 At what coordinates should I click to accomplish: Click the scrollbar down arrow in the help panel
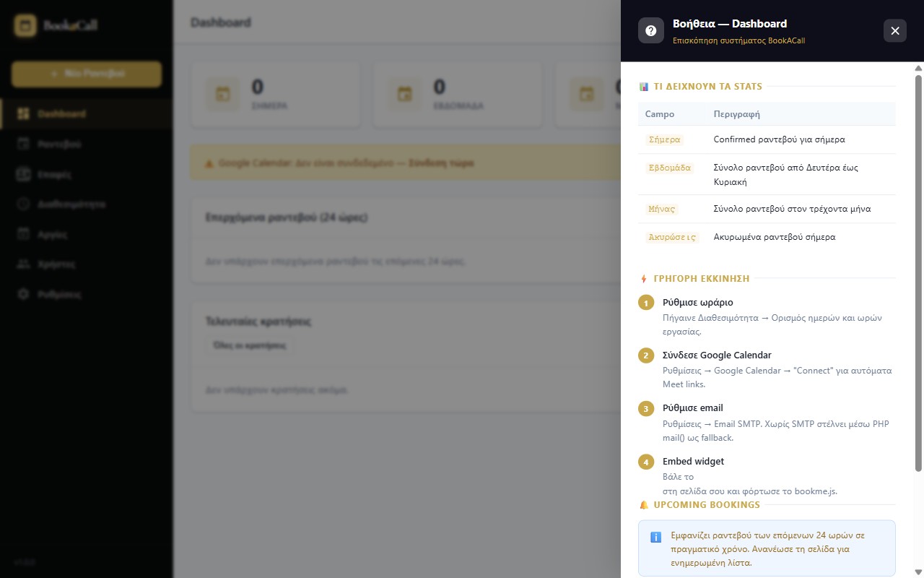(x=918, y=573)
